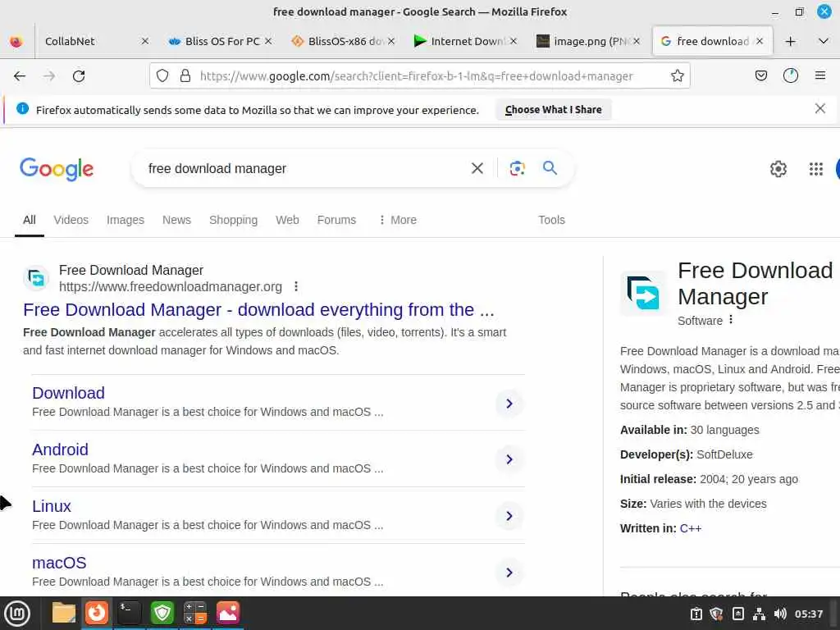The height and width of the screenshot is (630, 840).
Task: Open Free Download Manager panel logo
Action: 643,293
